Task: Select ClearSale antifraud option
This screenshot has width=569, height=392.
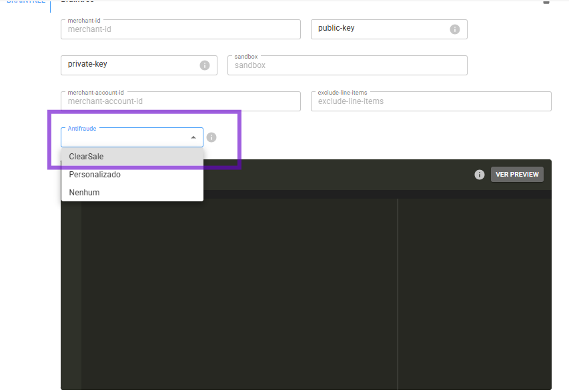Action: 133,157
